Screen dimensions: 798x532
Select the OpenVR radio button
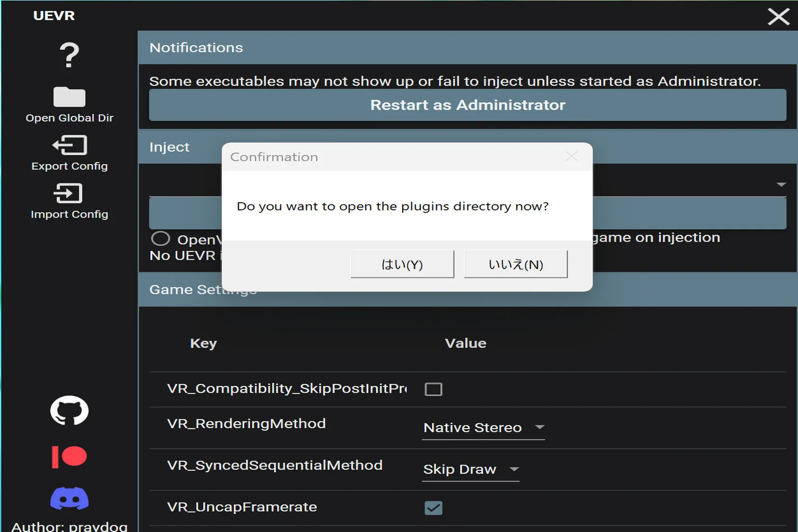161,238
